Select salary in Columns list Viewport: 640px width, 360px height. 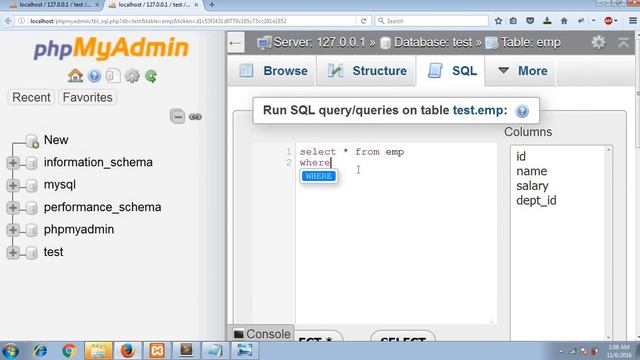click(532, 186)
